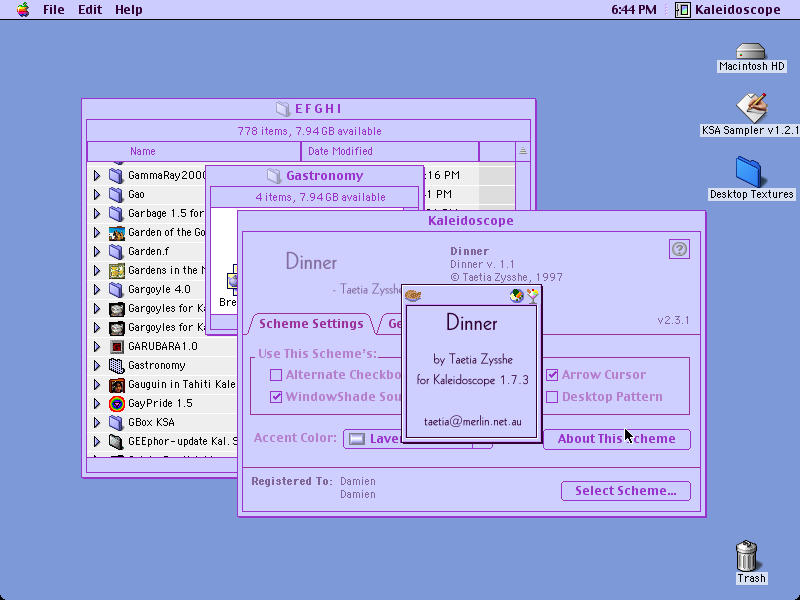Select the Garden.f row name
This screenshot has width=800, height=600.
(x=148, y=252)
